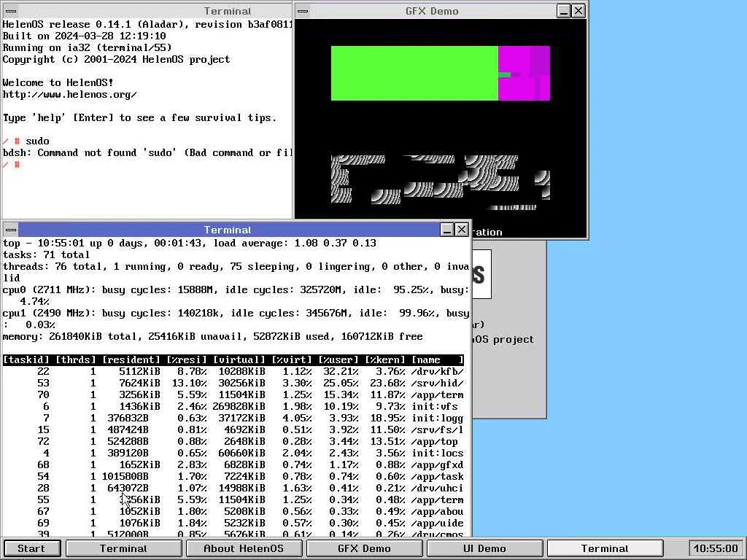
Task: Click the [%kern] column header
Action: point(385,359)
